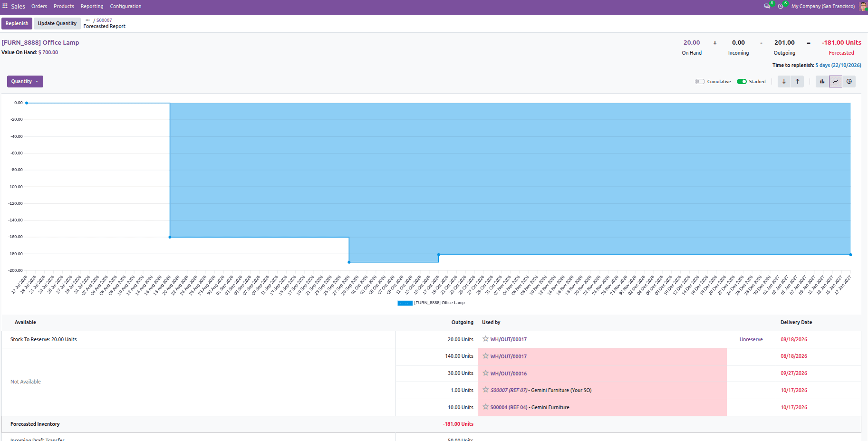Image resolution: width=868 pixels, height=441 pixels.
Task: Open WH/OUT/00017 link in 20.00 Units row
Action: tap(509, 339)
